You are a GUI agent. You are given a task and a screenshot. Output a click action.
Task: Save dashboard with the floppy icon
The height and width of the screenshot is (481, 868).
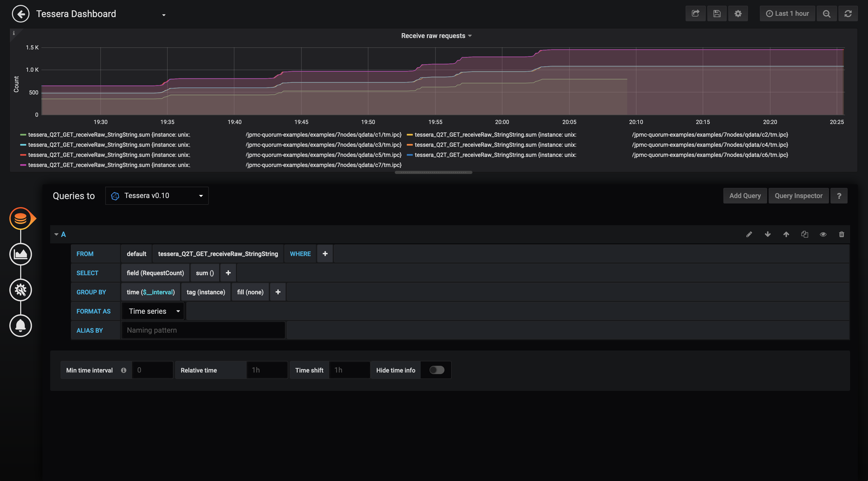point(717,13)
